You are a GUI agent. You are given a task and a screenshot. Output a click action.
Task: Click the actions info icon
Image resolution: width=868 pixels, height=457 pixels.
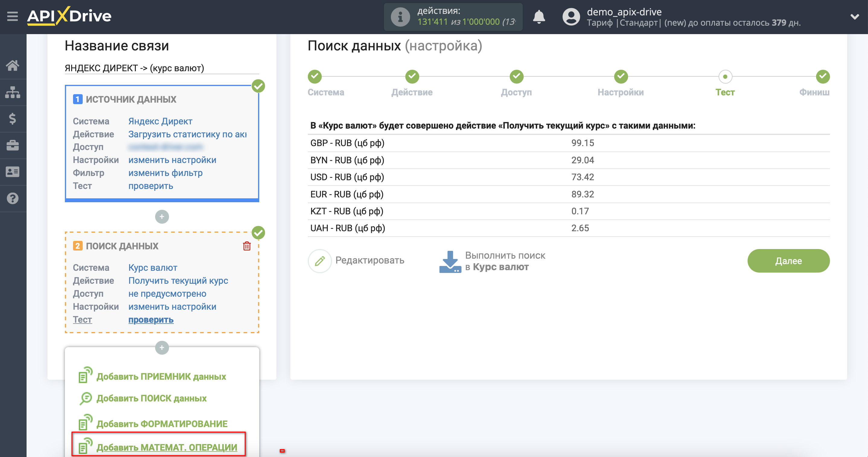tap(400, 17)
